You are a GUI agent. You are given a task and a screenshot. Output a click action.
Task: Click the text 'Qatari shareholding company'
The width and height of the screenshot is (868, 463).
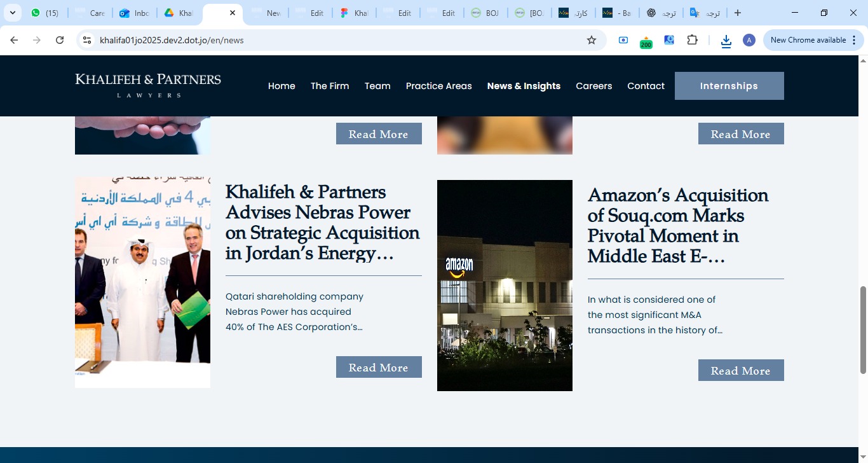click(x=295, y=296)
